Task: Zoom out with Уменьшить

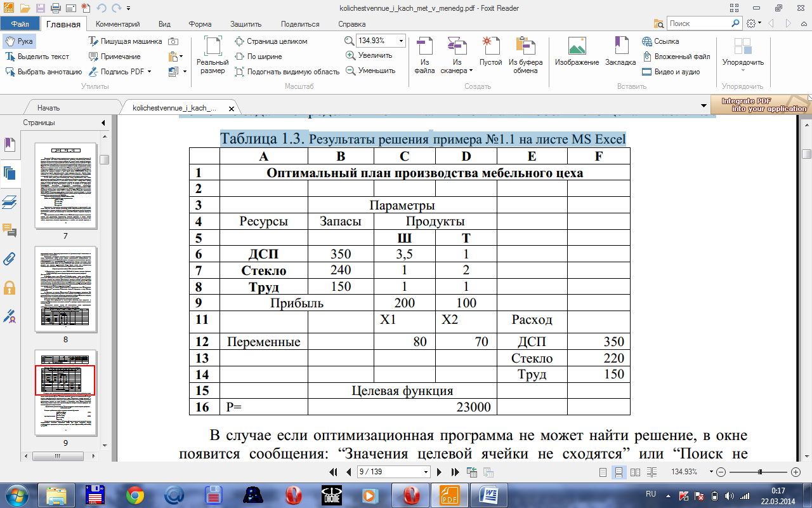Action: (x=370, y=70)
